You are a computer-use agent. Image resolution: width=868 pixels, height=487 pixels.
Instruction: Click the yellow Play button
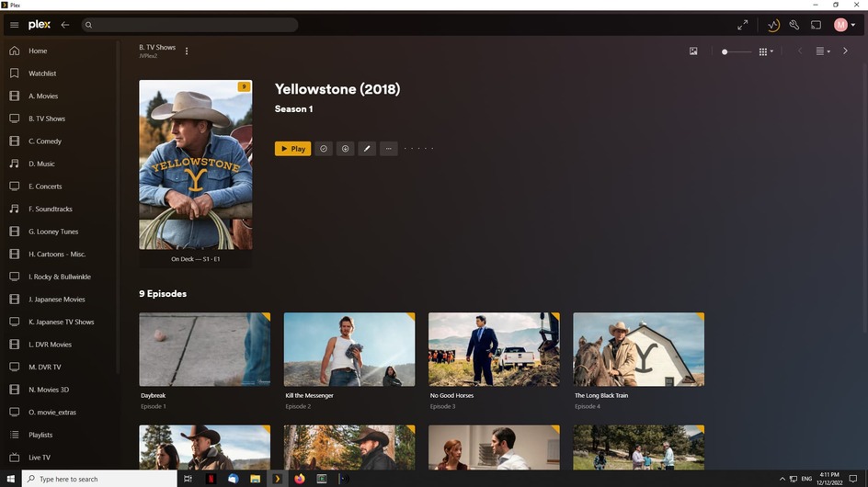pos(292,148)
